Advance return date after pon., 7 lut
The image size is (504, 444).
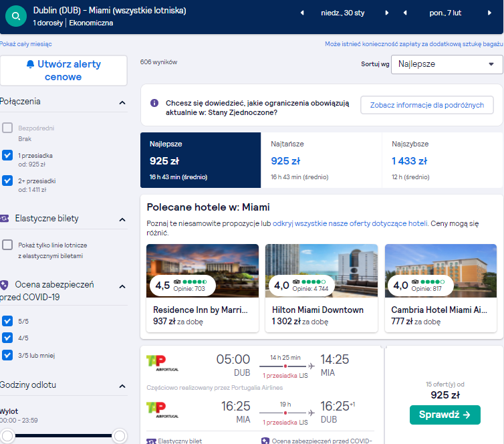(489, 13)
